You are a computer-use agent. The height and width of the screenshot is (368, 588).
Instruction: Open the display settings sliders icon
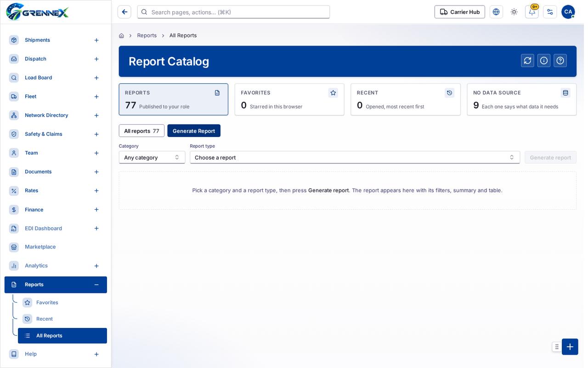click(550, 12)
